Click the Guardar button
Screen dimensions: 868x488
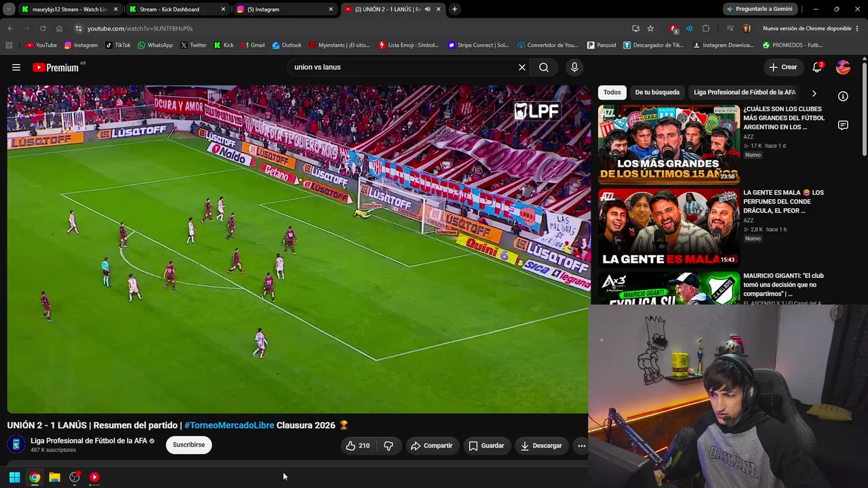pyautogui.click(x=487, y=445)
